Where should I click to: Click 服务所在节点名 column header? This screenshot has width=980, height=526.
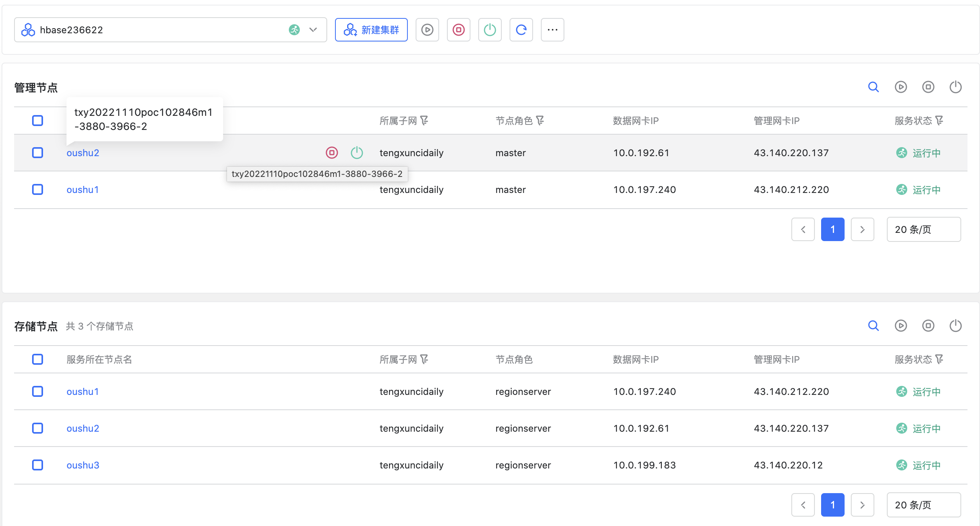99,359
